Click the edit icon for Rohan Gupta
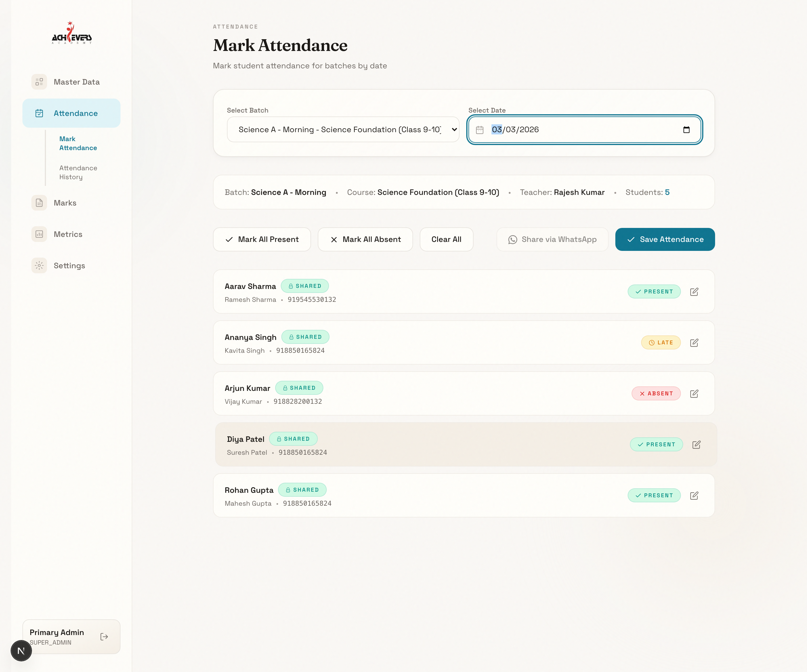807x672 pixels. pos(694,495)
